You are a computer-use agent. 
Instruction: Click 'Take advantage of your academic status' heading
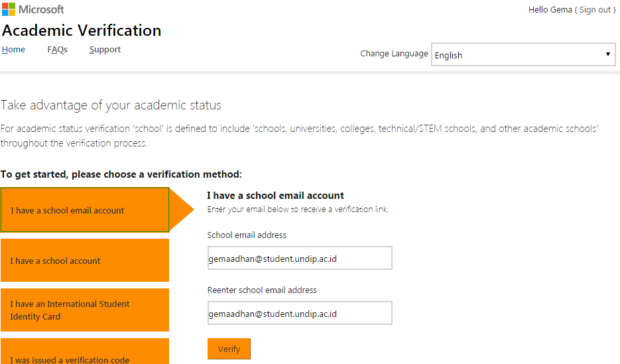pos(111,105)
